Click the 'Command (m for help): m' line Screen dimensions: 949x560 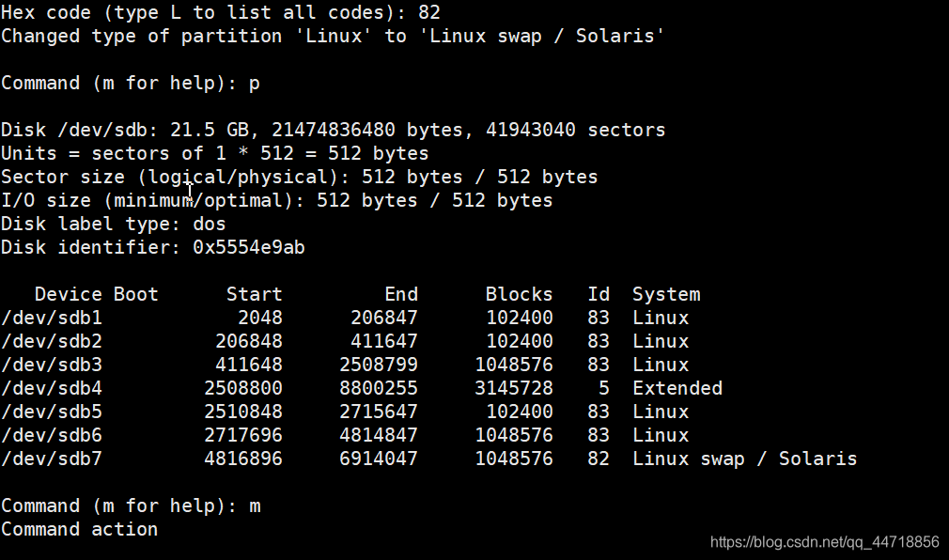point(131,506)
